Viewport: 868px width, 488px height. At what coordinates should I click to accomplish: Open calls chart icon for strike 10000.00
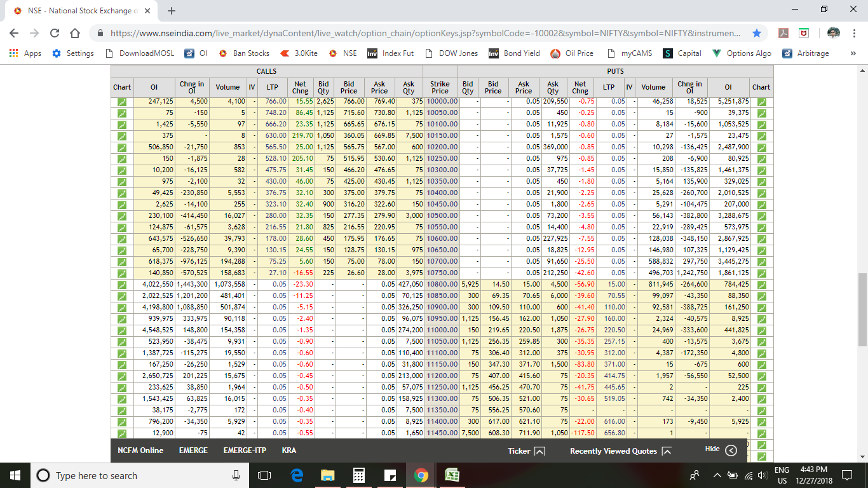pyautogui.click(x=121, y=102)
